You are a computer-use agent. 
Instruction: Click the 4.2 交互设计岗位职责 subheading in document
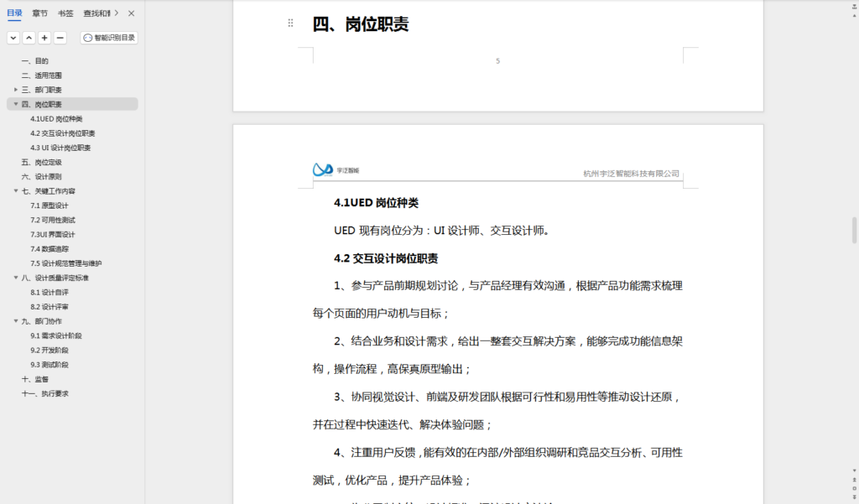click(386, 258)
